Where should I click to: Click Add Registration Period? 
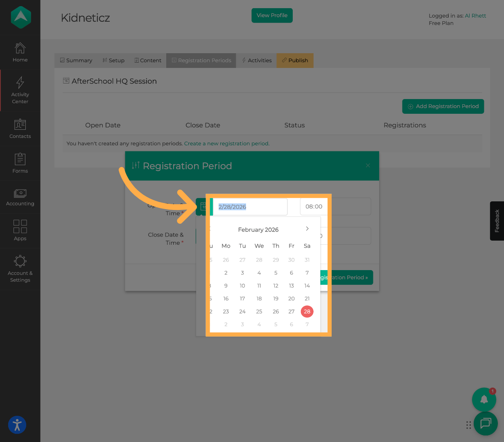point(443,106)
